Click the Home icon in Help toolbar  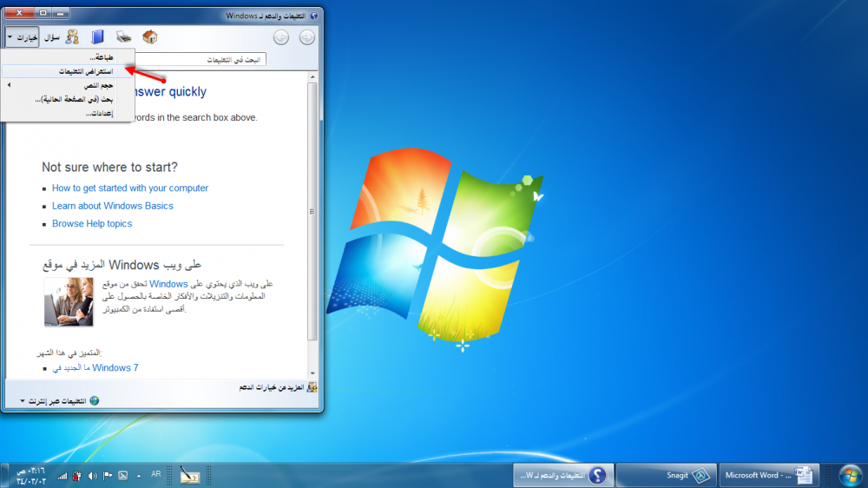[149, 36]
